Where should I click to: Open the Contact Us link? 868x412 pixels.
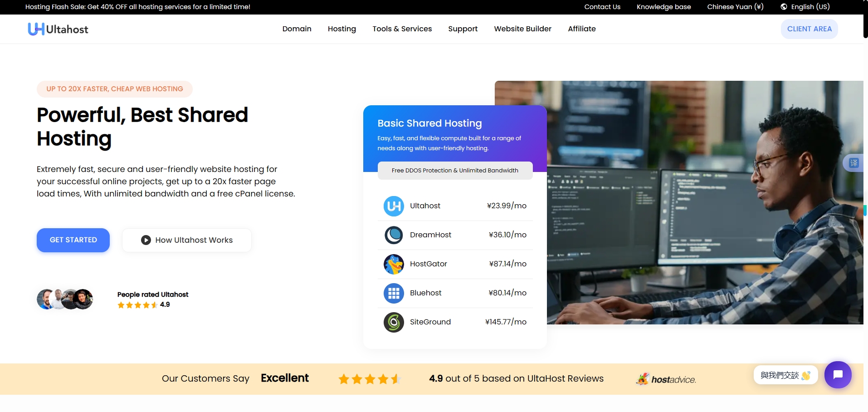602,7
